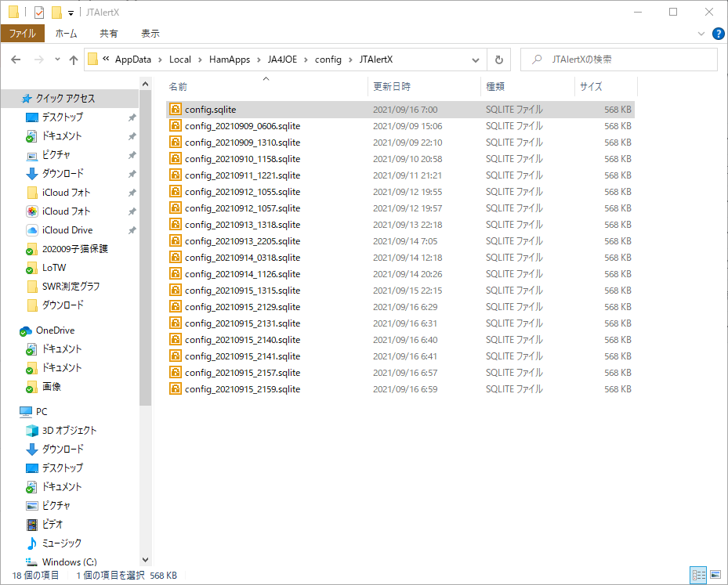Open the ホーム ribbon tab
Viewport: 728px width, 585px height.
(66, 34)
